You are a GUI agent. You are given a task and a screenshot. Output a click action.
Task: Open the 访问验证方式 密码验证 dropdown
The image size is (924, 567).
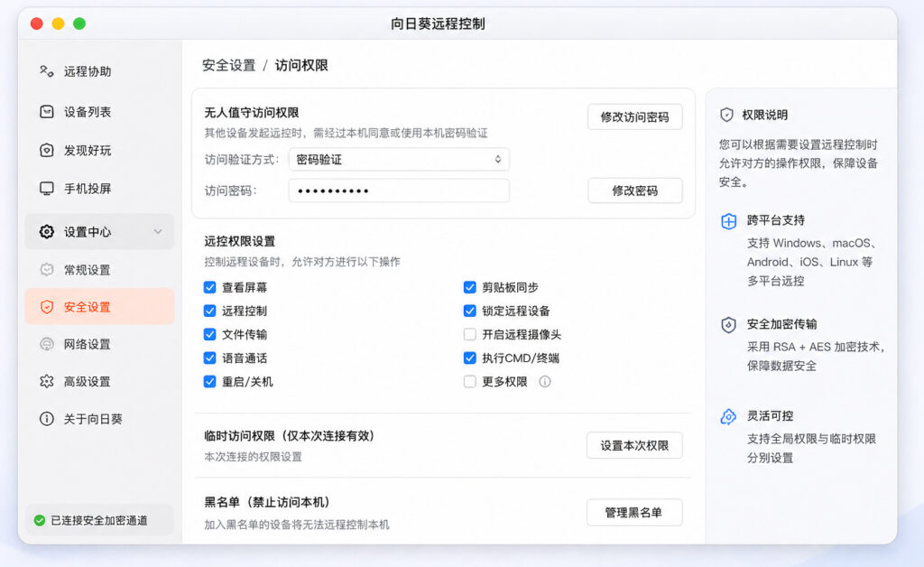click(399, 159)
